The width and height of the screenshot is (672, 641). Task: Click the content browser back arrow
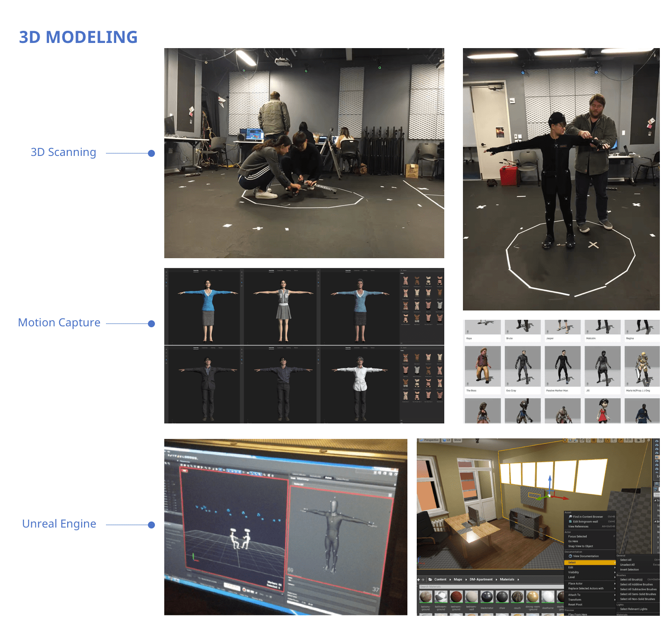click(x=419, y=579)
